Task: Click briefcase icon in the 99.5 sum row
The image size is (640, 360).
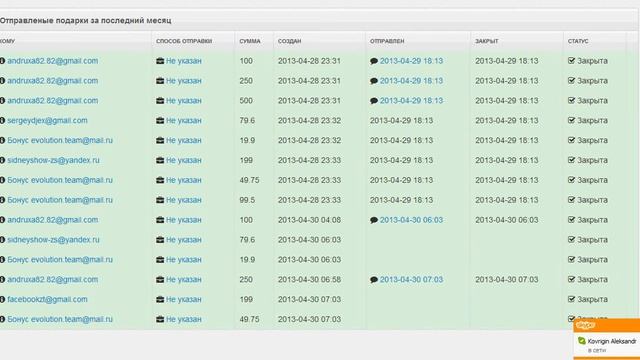Action: 160,200
